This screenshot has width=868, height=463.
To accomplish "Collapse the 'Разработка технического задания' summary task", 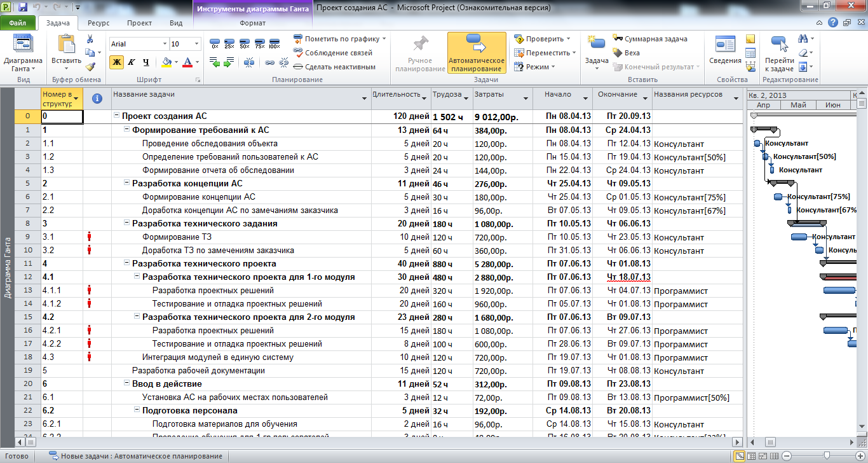I will (127, 223).
